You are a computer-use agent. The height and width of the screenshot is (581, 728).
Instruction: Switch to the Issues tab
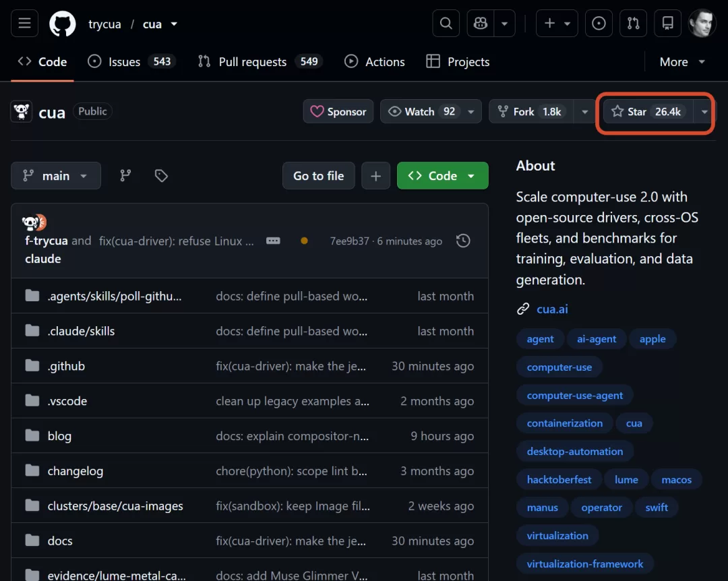pos(131,62)
